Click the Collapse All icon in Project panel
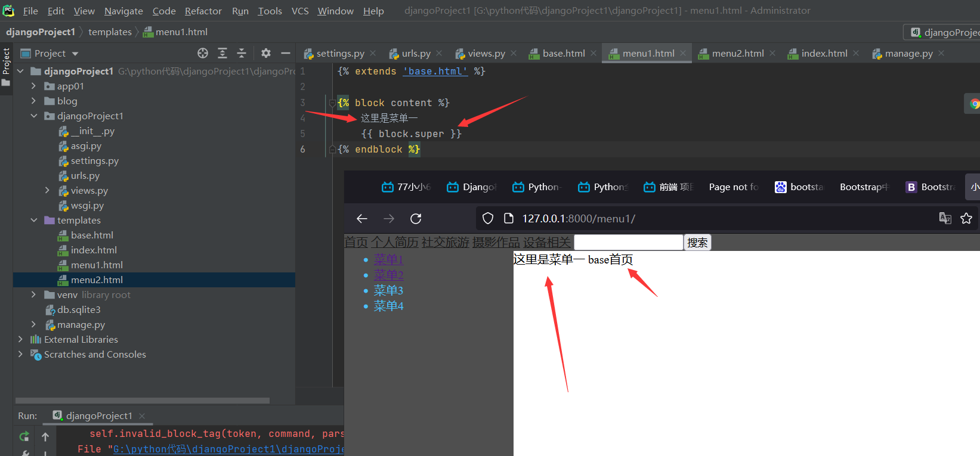This screenshot has width=980, height=456. (242, 53)
